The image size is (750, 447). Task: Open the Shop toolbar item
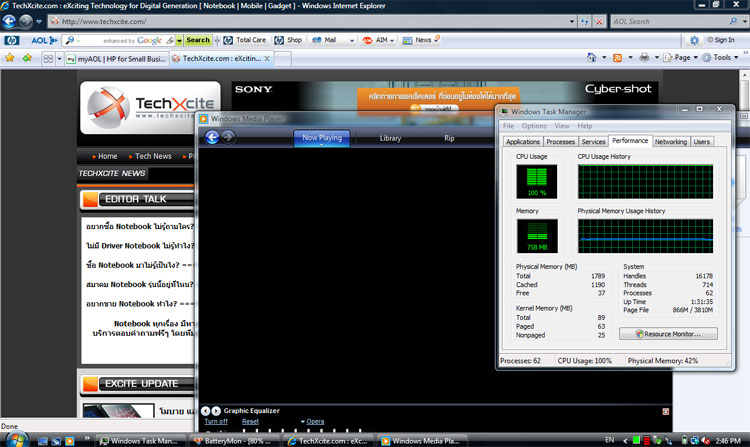pos(288,40)
